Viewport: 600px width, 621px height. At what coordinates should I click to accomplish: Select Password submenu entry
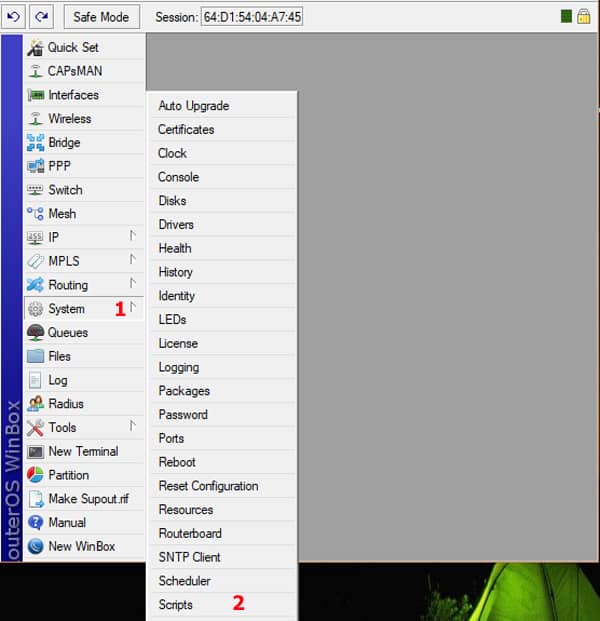pos(224,415)
